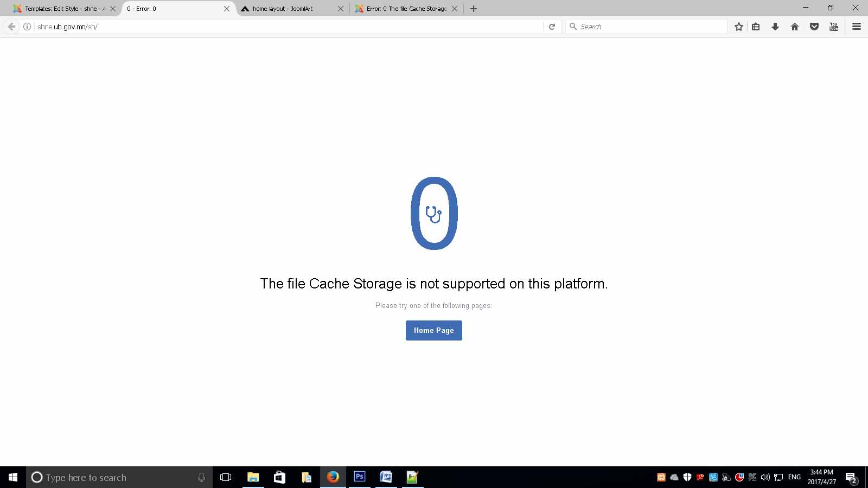The image size is (868, 488).
Task: Switch to home layout - JoomlArt tab
Action: (x=291, y=9)
